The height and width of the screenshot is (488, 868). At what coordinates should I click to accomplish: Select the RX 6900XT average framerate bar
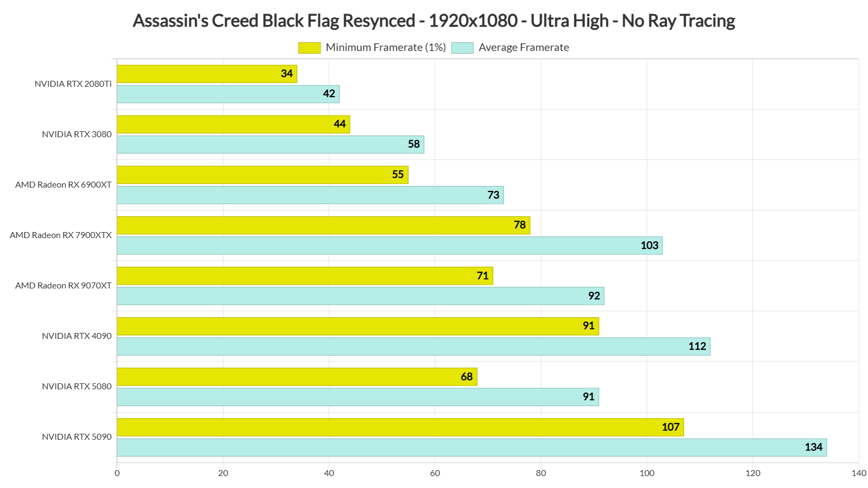point(310,195)
